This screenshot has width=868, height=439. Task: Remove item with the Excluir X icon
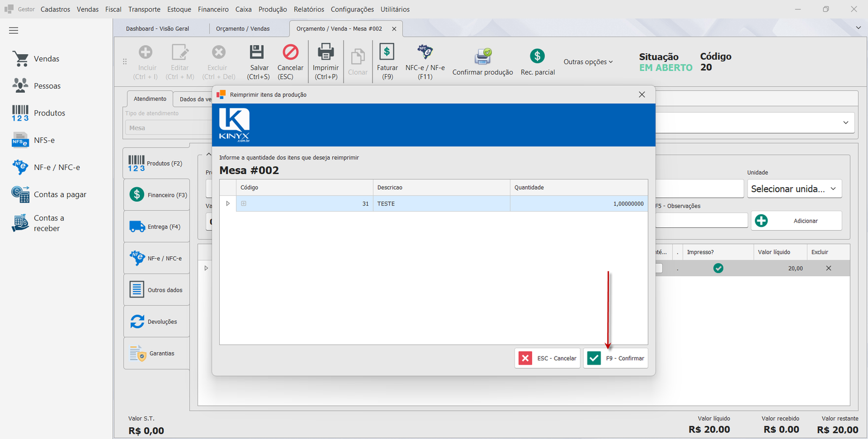828,268
